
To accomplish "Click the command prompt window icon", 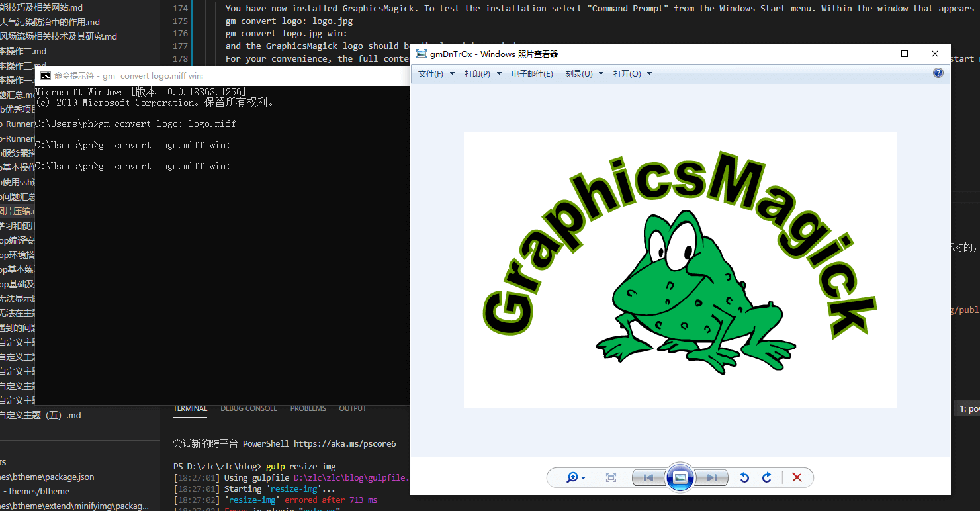I will click(45, 76).
